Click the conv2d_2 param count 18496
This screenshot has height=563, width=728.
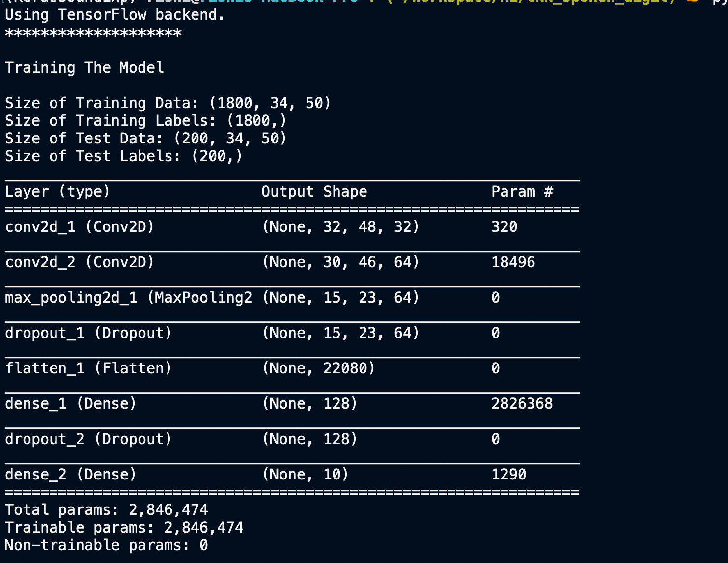[x=513, y=262]
